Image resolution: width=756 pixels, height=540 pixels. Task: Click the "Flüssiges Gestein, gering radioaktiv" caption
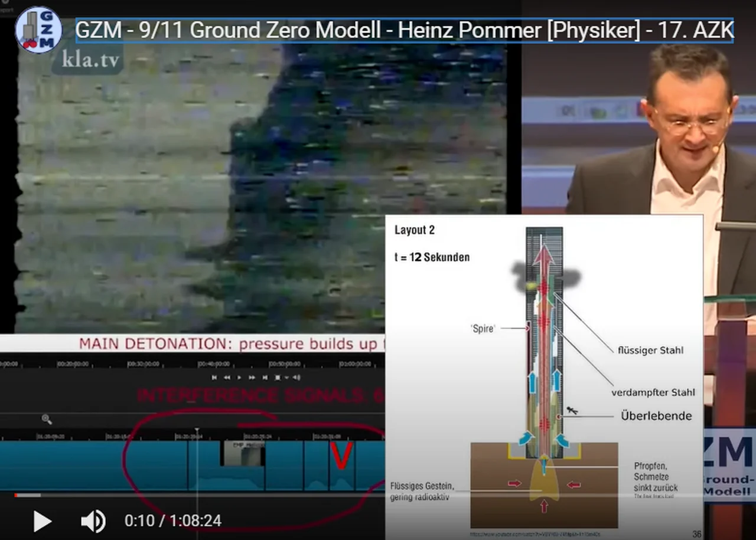(x=422, y=492)
